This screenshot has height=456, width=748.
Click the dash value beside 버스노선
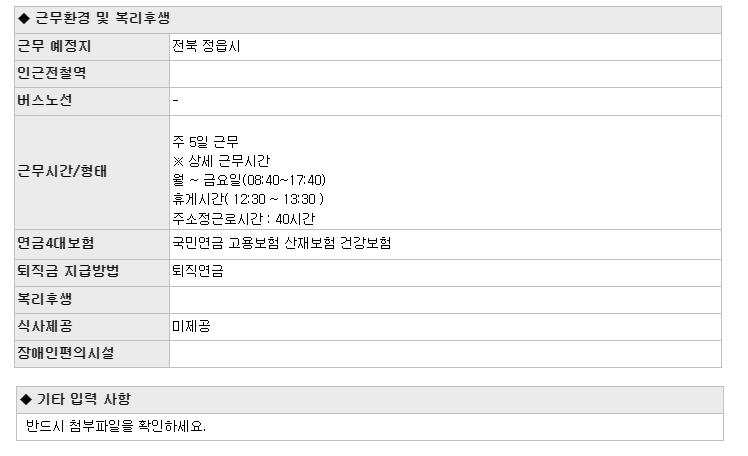pyautogui.click(x=176, y=100)
